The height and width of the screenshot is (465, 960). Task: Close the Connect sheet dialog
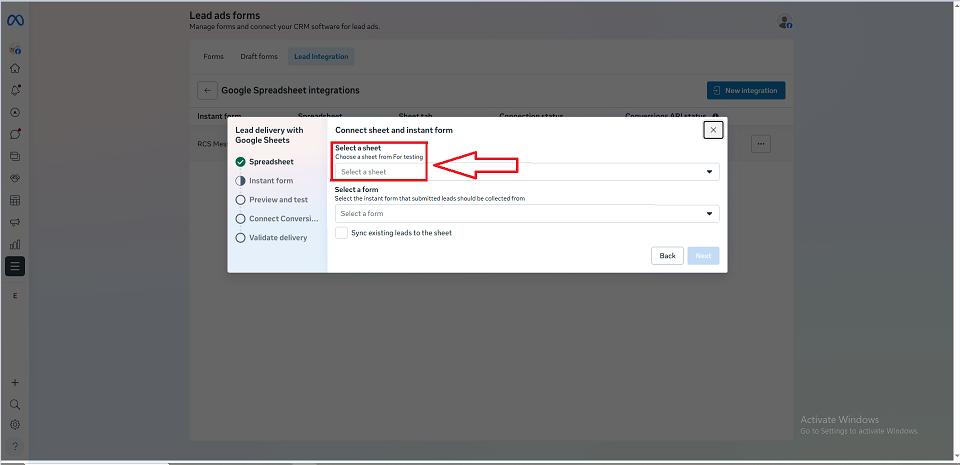click(713, 130)
